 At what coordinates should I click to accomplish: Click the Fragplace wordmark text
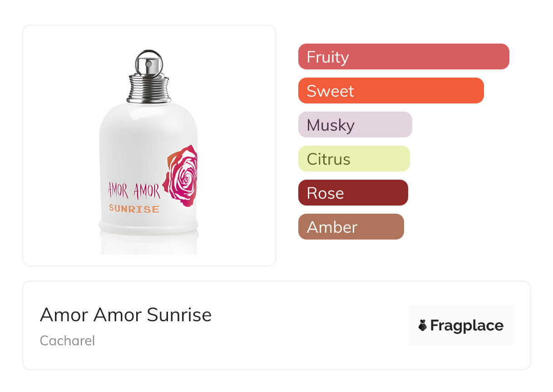tap(467, 326)
